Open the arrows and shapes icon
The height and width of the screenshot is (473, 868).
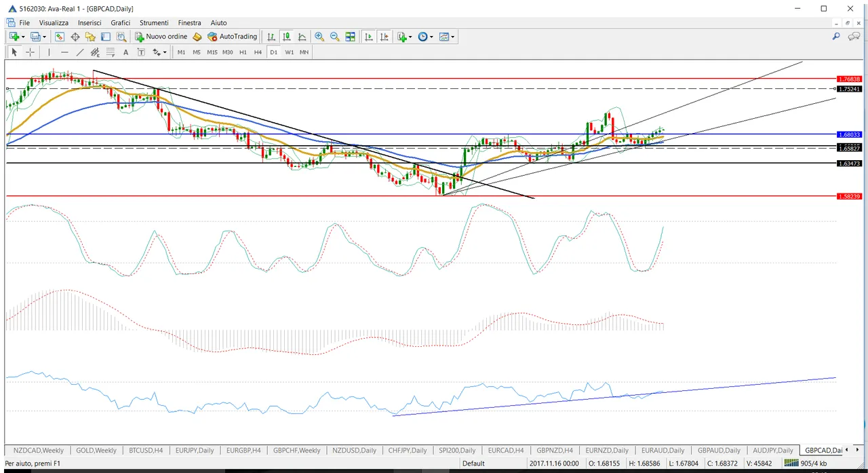pos(157,52)
